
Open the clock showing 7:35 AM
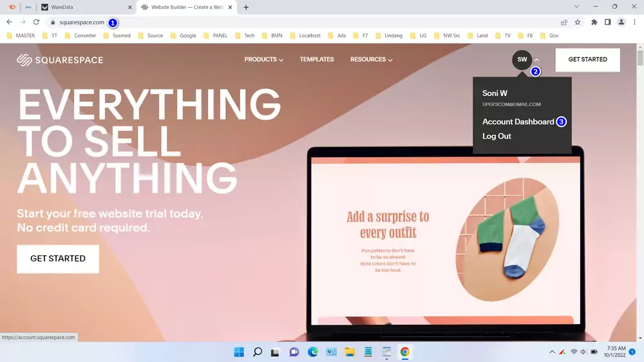[615, 352]
